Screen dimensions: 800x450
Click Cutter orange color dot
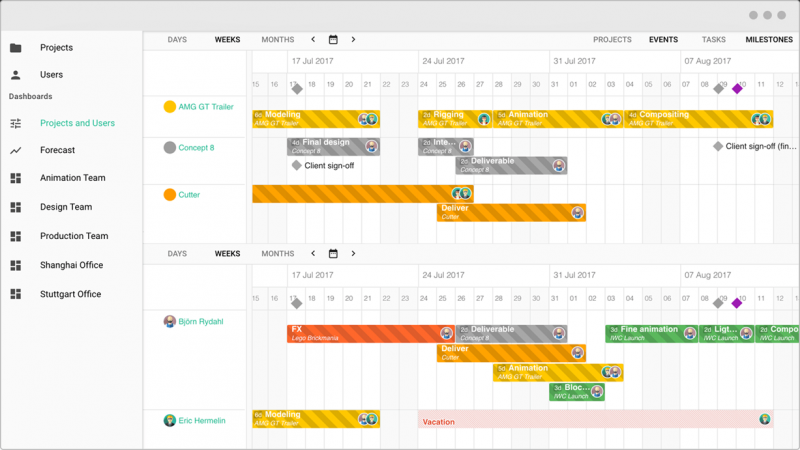tap(169, 194)
